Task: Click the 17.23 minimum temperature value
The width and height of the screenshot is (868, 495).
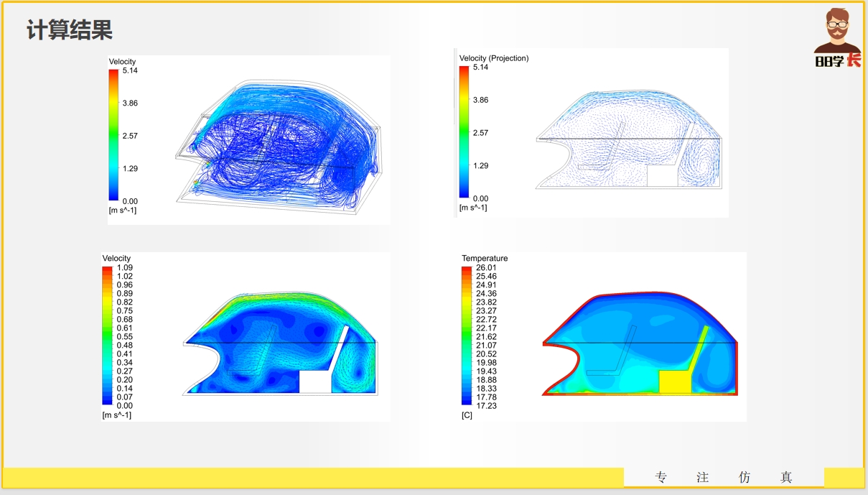Action: (486, 406)
